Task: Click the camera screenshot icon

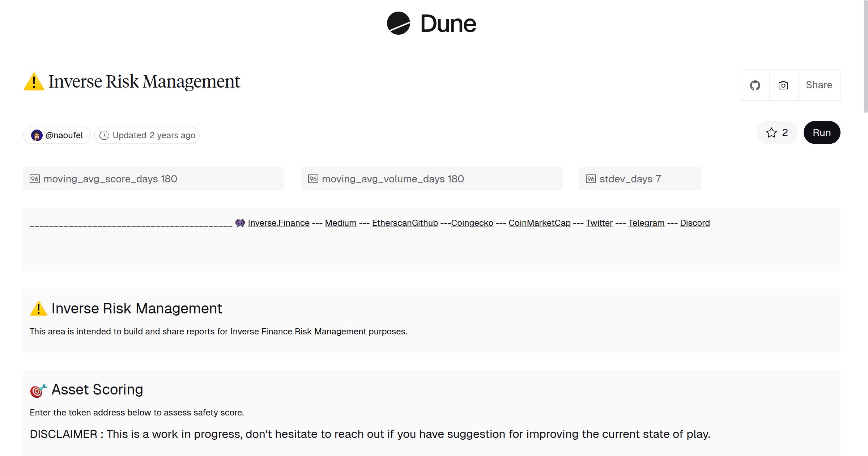Action: point(783,85)
